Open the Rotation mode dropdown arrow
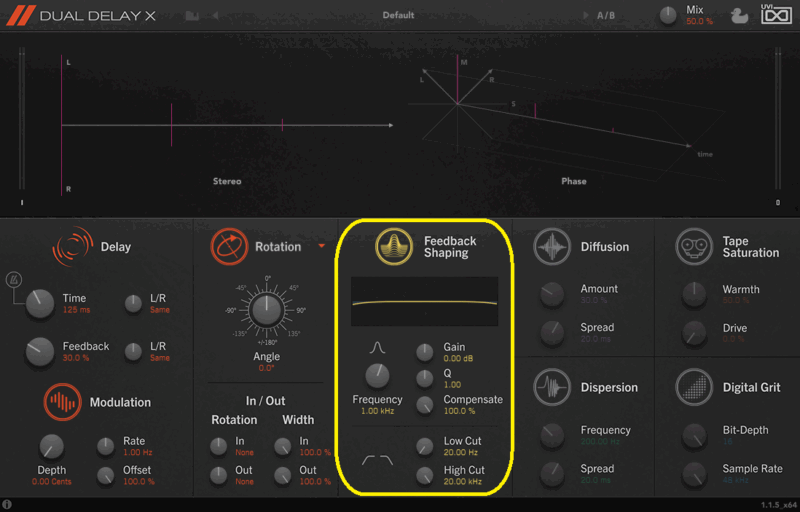Image resolution: width=800 pixels, height=512 pixels. [321, 246]
